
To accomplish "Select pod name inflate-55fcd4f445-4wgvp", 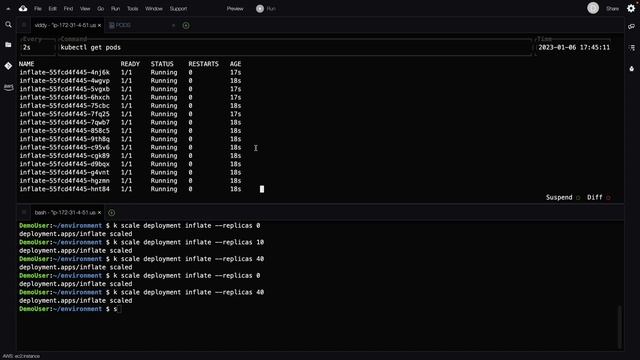I will click(64, 81).
